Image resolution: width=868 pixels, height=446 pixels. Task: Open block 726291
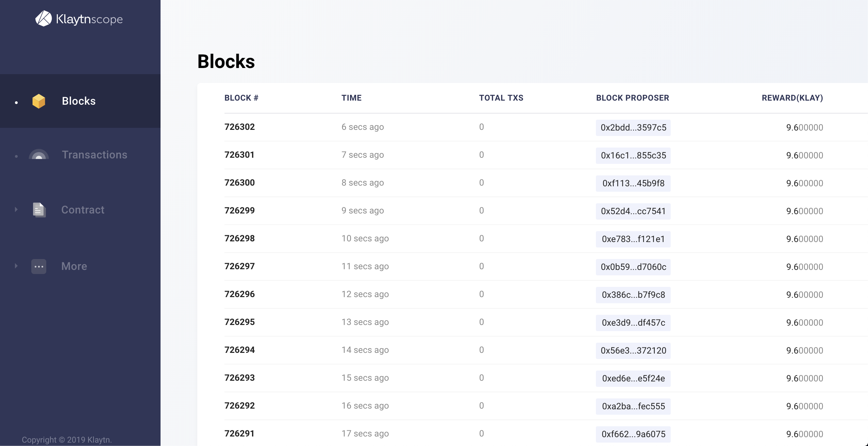click(239, 433)
